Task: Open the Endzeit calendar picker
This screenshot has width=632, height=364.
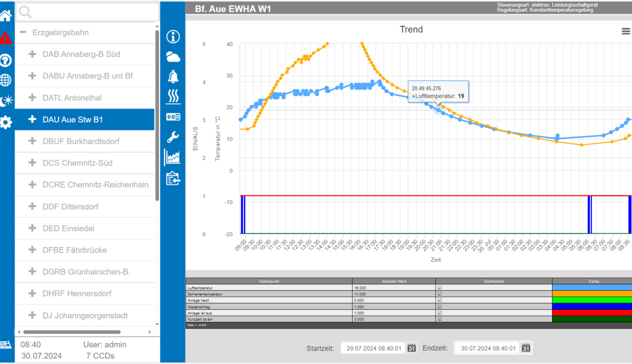Action: (x=526, y=348)
